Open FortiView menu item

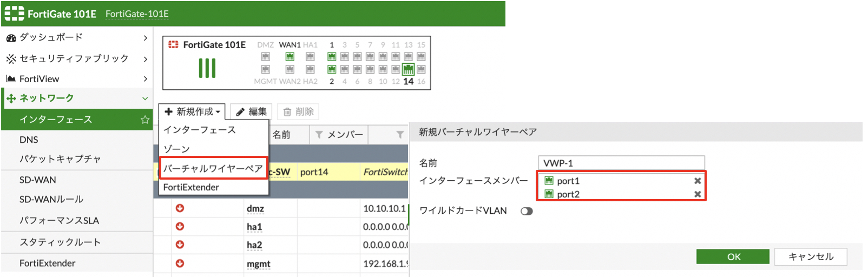click(40, 79)
